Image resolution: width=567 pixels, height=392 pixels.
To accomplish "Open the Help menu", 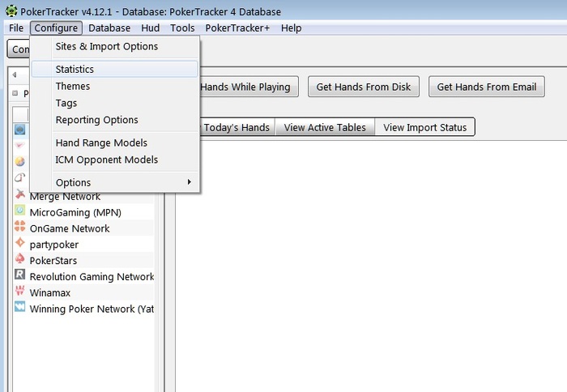I will (291, 28).
